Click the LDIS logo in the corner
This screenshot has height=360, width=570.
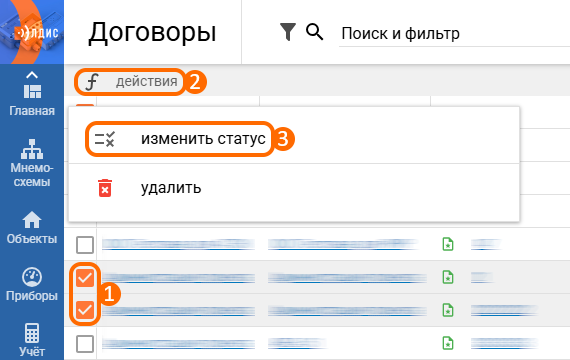click(32, 32)
